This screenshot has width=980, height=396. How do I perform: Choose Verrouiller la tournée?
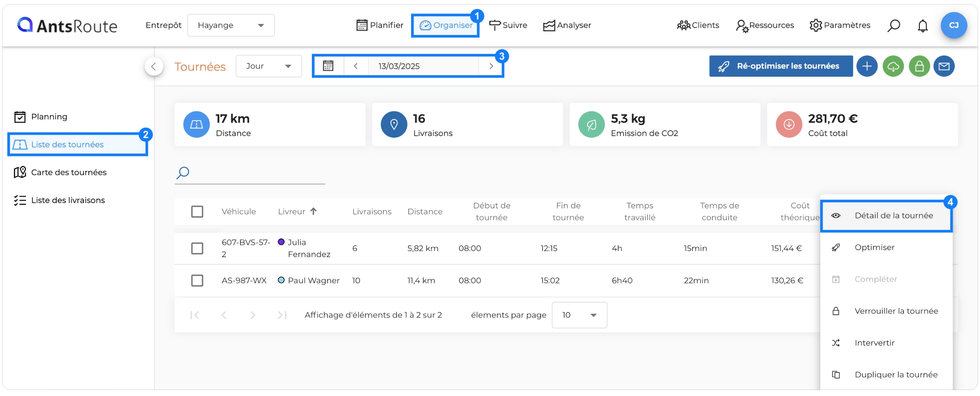[x=886, y=311]
